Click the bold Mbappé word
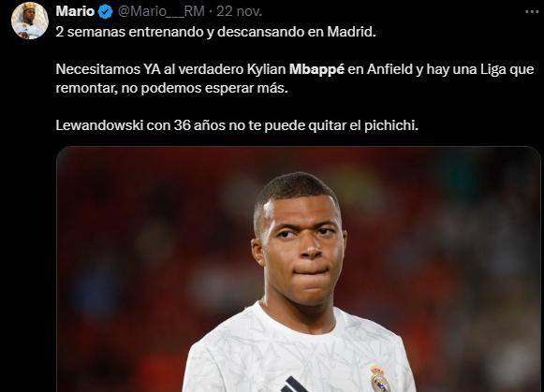This screenshot has height=392, width=544. pos(316,69)
